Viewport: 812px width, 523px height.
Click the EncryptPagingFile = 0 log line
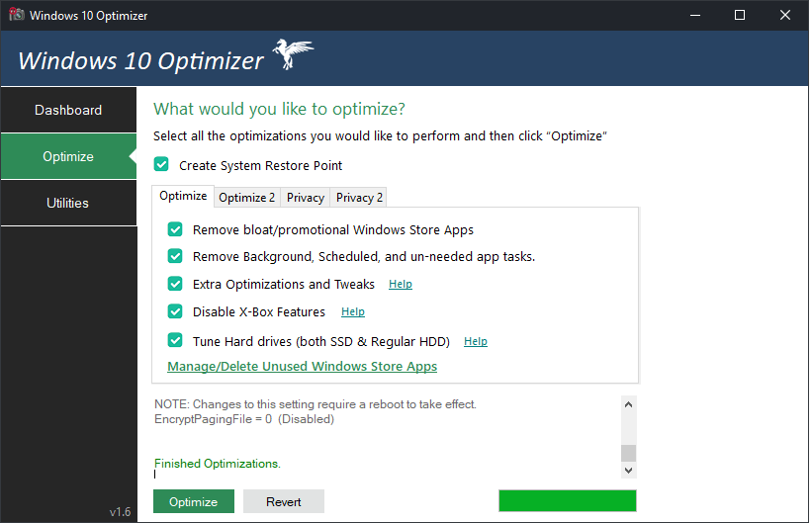[244, 419]
